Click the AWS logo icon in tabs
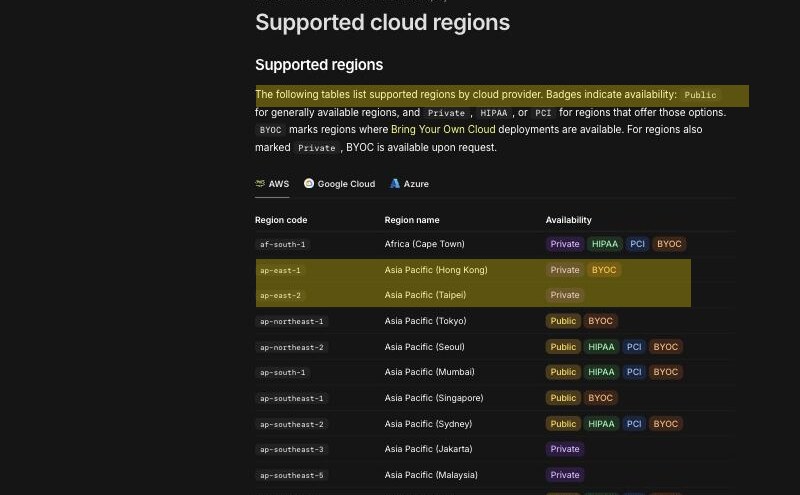The image size is (800, 495). [260, 183]
